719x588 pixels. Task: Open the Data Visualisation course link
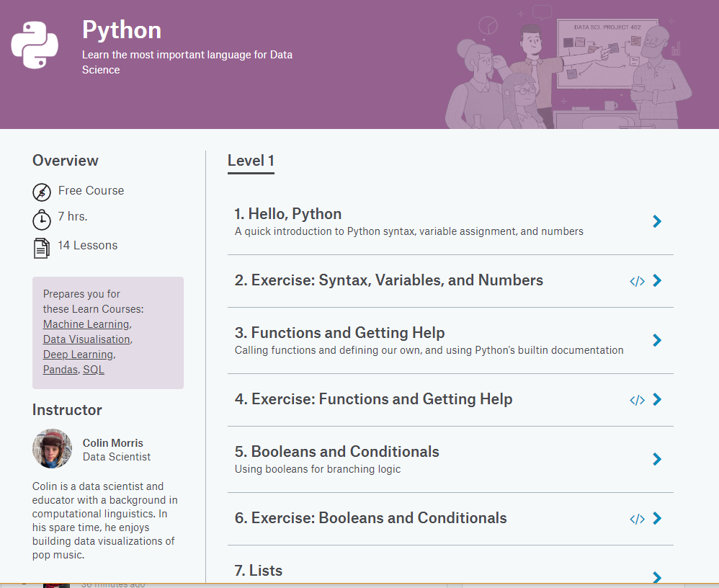(86, 339)
